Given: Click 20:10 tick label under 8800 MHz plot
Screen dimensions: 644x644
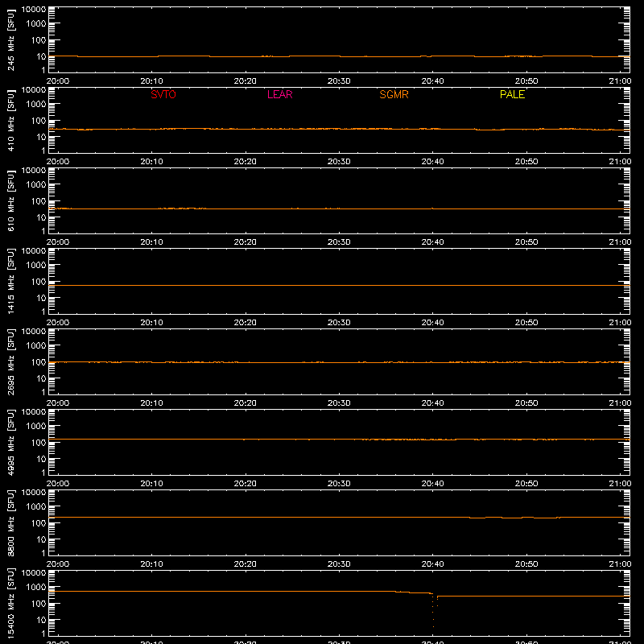Looking at the screenshot, I should tap(151, 564).
